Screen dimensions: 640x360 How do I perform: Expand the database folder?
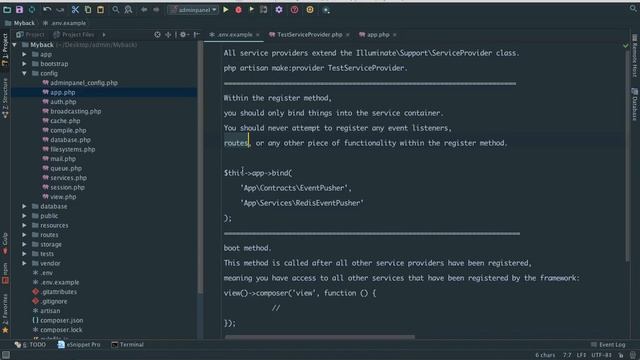pyautogui.click(x=24, y=207)
